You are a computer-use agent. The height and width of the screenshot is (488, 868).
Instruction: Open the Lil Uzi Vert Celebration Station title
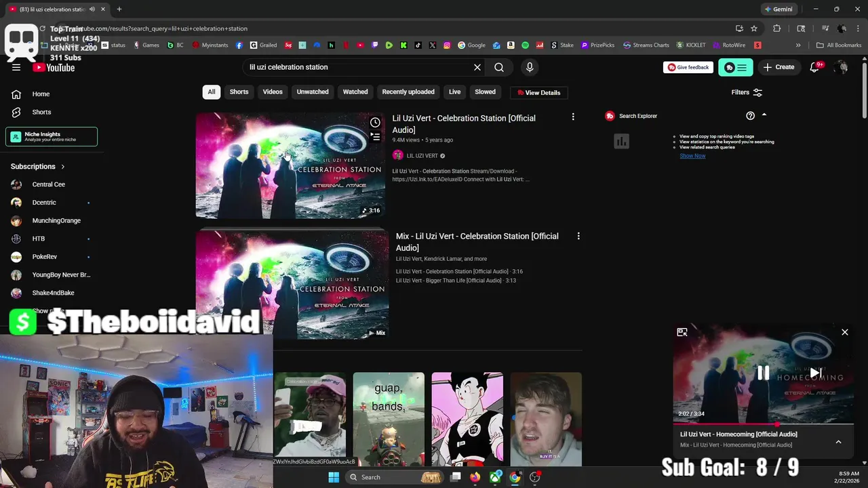coord(464,124)
